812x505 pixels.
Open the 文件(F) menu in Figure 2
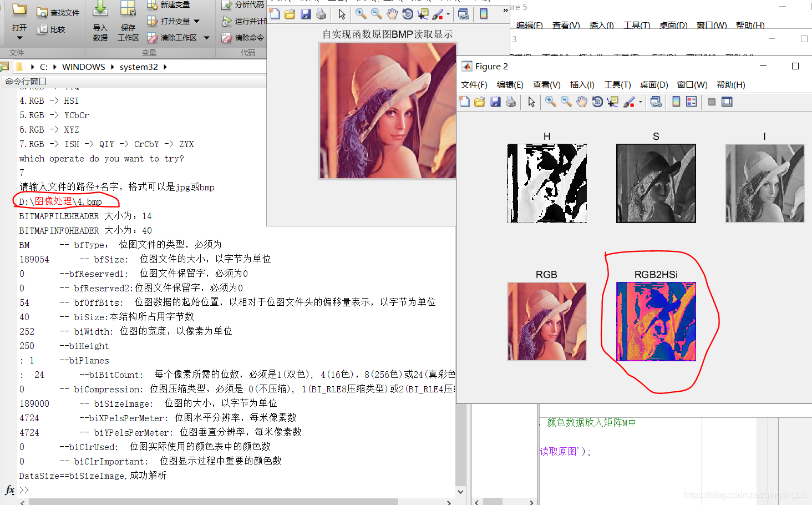point(474,85)
